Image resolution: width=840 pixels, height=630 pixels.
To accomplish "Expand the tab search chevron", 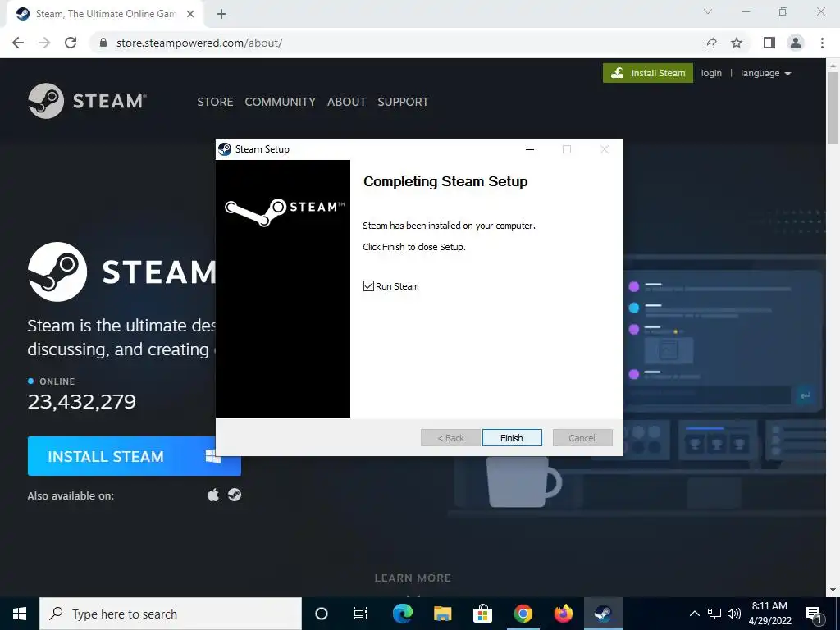I will click(708, 11).
